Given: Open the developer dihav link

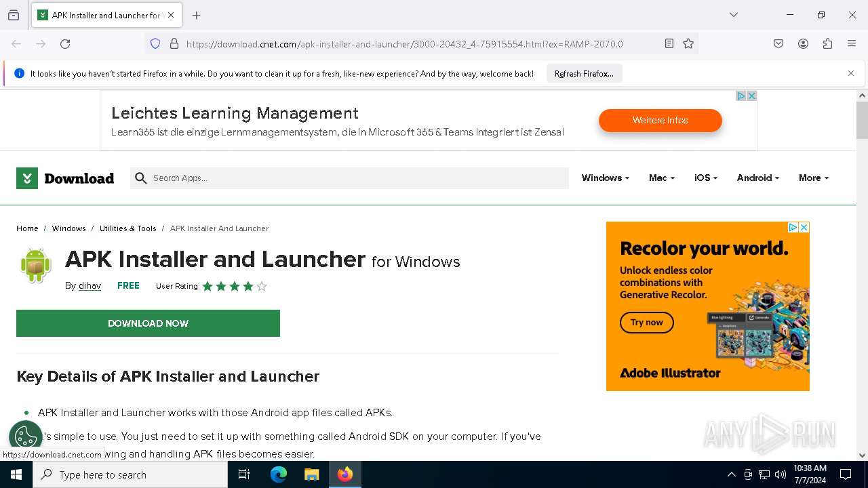Looking at the screenshot, I should tap(90, 286).
